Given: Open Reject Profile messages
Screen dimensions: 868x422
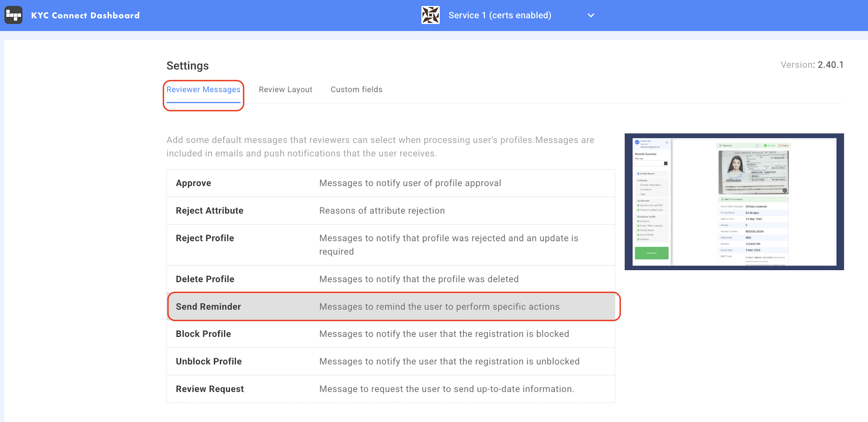Looking at the screenshot, I should (x=205, y=238).
